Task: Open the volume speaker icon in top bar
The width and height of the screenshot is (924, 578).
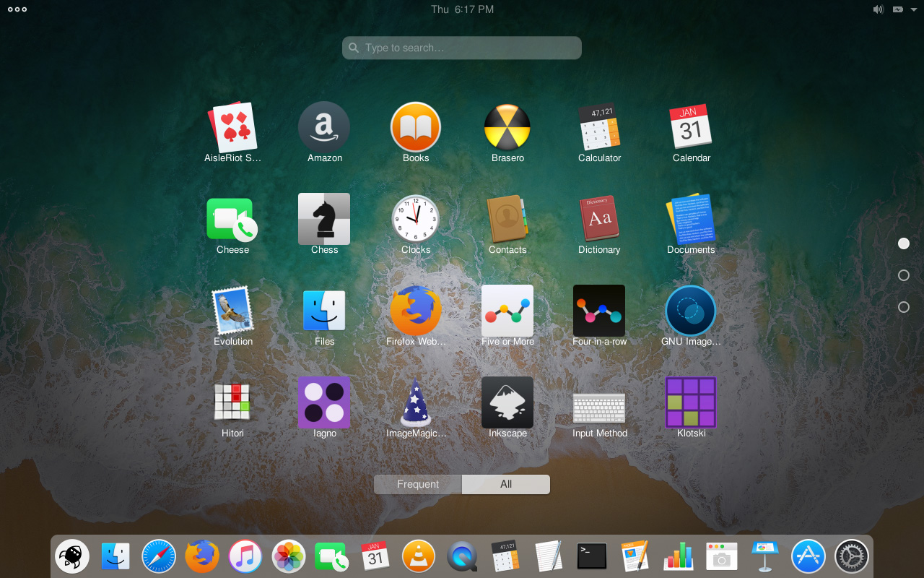Action: pyautogui.click(x=878, y=9)
